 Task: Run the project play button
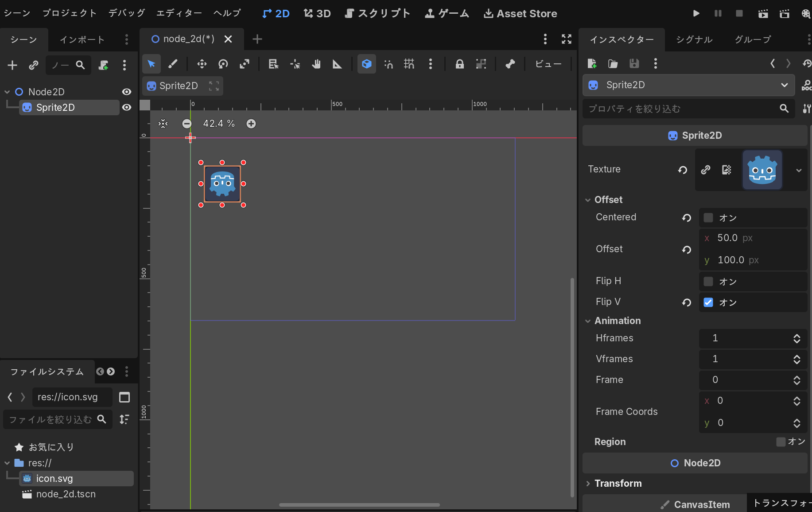coord(696,13)
